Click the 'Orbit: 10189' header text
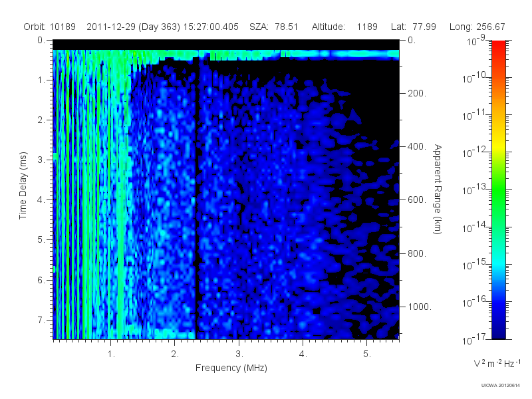This screenshot has width=532, height=399. click(x=49, y=27)
